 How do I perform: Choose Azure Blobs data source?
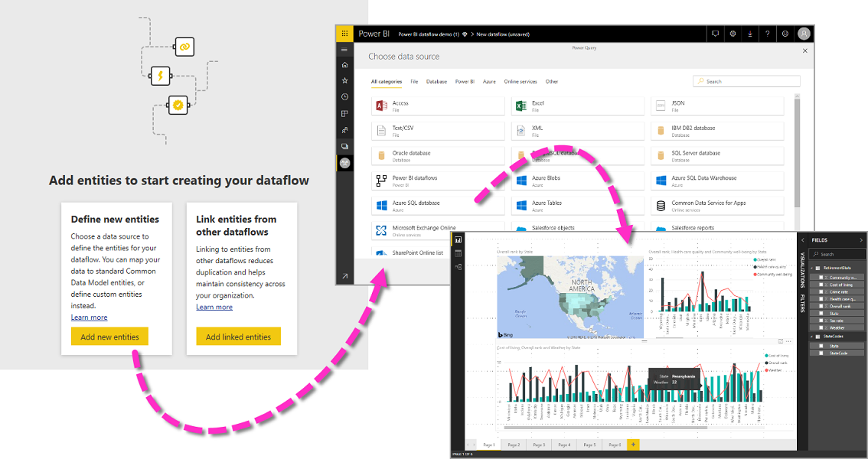(577, 181)
